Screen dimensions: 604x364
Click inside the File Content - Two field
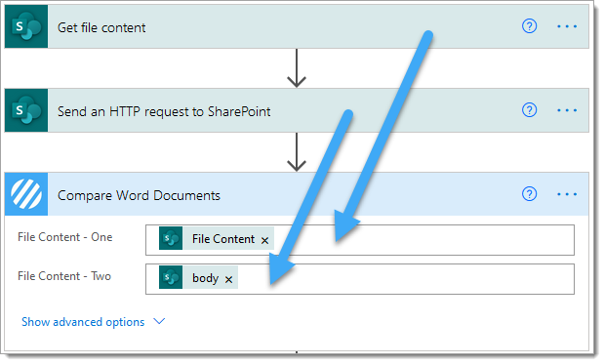[x=360, y=279]
